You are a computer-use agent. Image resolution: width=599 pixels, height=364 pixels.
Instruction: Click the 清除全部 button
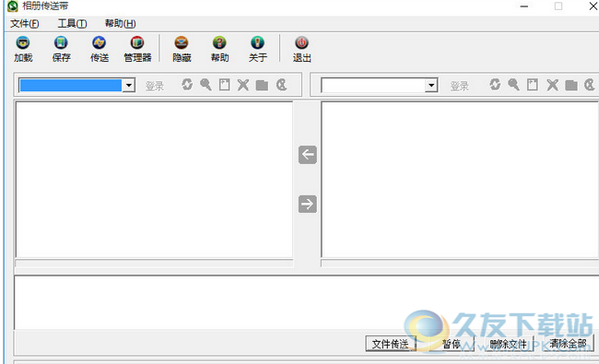[x=569, y=344]
